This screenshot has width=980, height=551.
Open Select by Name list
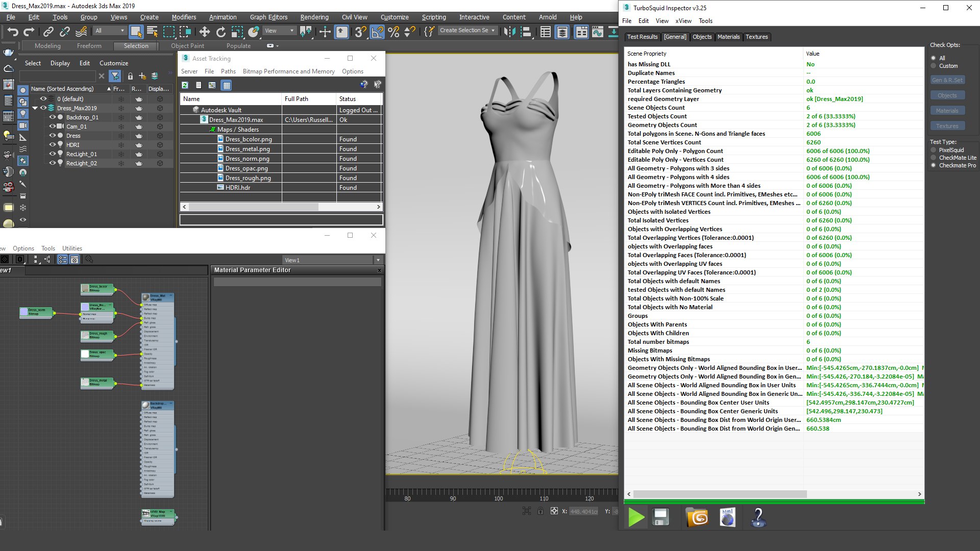[152, 32]
